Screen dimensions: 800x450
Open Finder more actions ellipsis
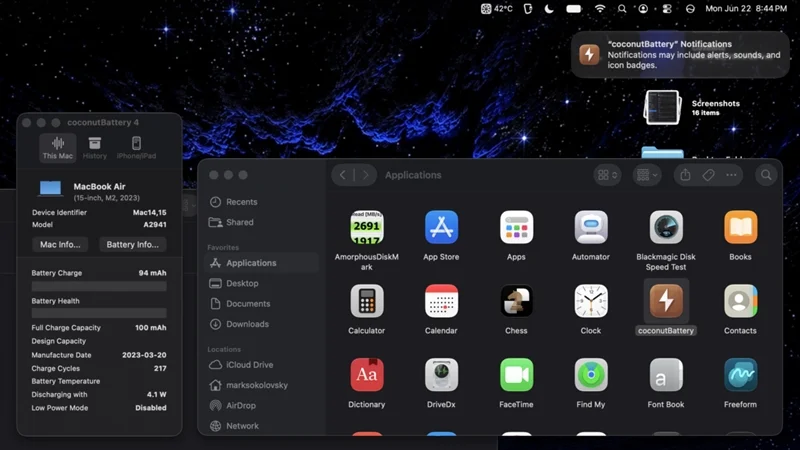(x=731, y=175)
